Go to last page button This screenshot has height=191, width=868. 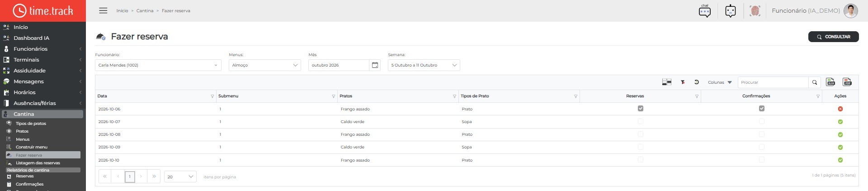tap(154, 177)
